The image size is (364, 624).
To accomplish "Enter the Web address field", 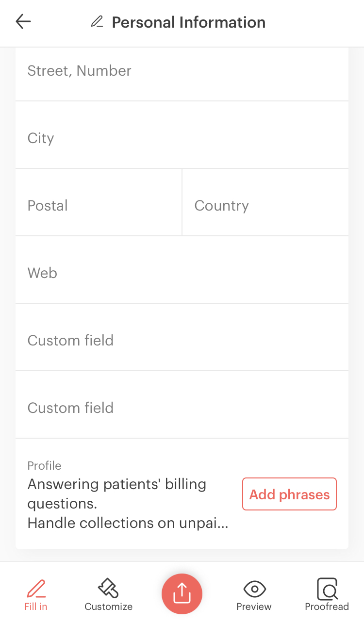I will pos(182,273).
